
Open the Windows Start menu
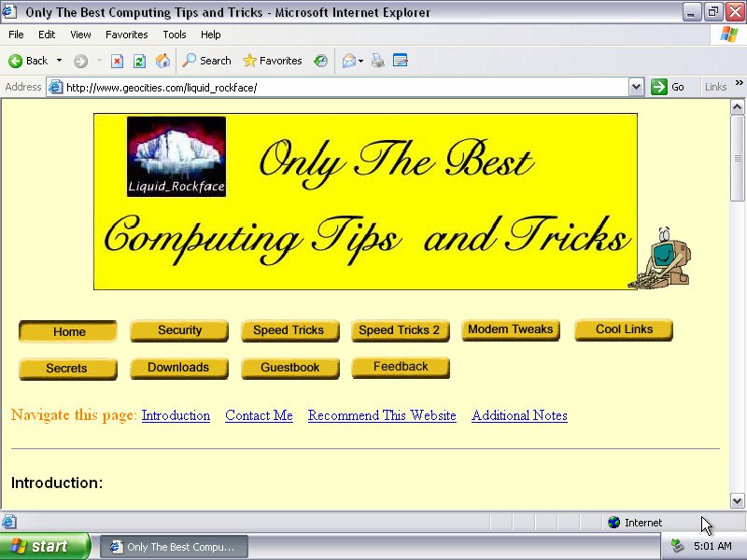coord(44,546)
